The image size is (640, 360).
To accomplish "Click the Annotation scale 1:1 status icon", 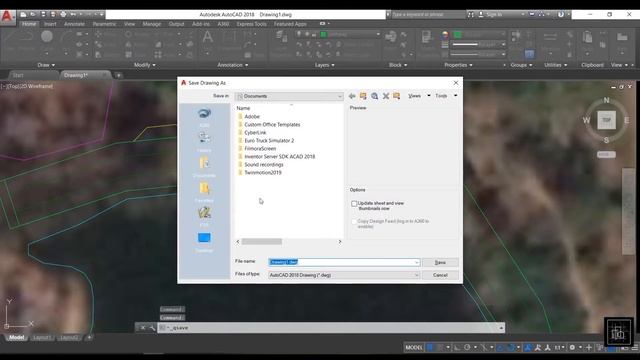I will point(559,348).
